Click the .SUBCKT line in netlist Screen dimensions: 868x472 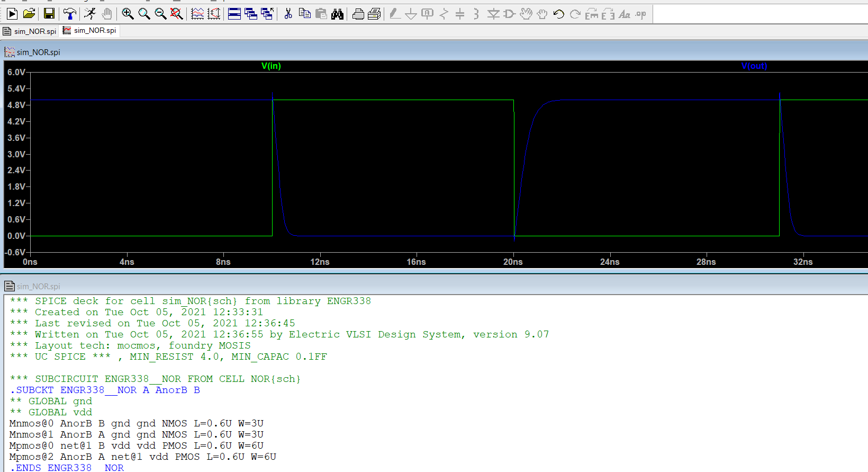[x=105, y=390]
